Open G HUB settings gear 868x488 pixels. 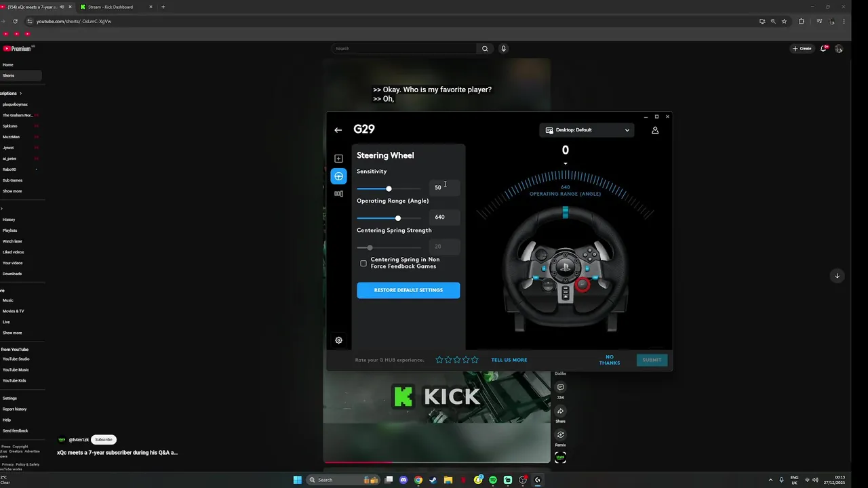coord(338,340)
